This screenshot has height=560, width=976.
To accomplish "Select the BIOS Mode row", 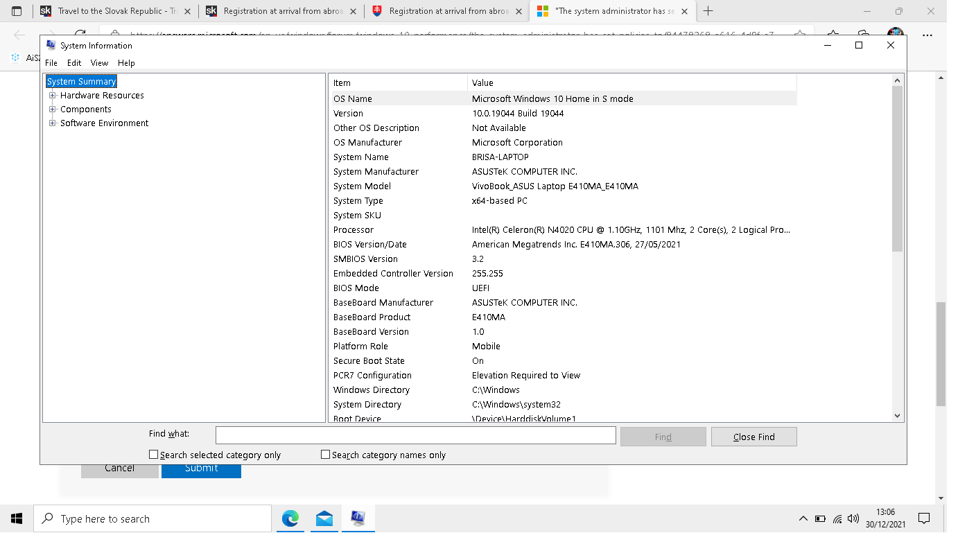I will coord(563,288).
